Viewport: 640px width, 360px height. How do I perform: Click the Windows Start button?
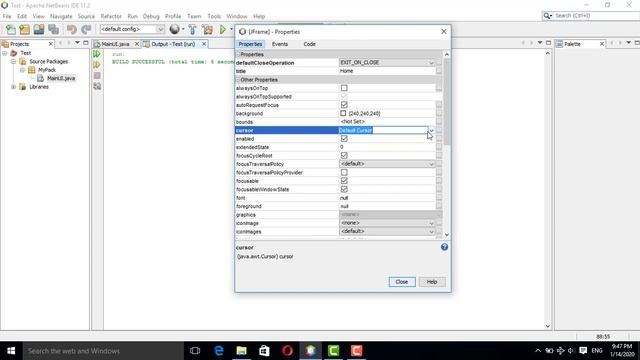point(11,351)
